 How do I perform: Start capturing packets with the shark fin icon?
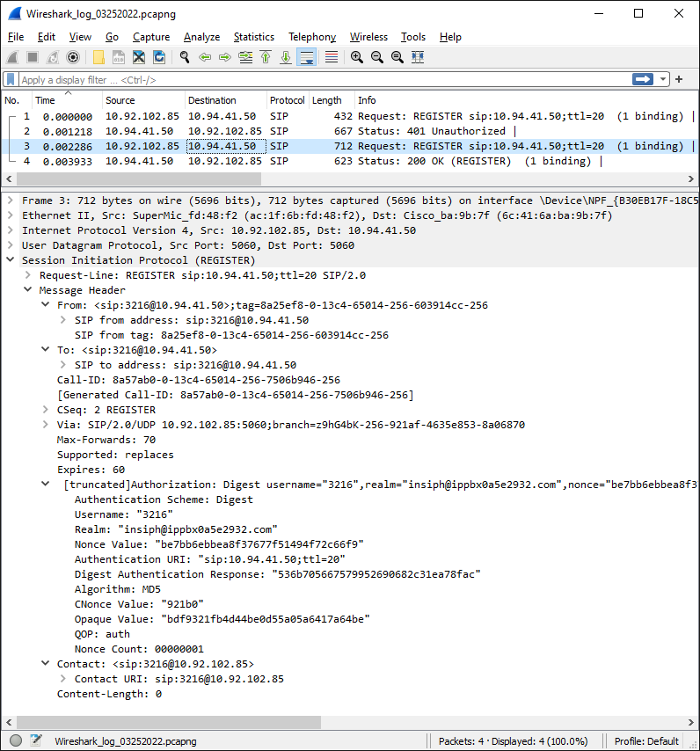click(12, 57)
